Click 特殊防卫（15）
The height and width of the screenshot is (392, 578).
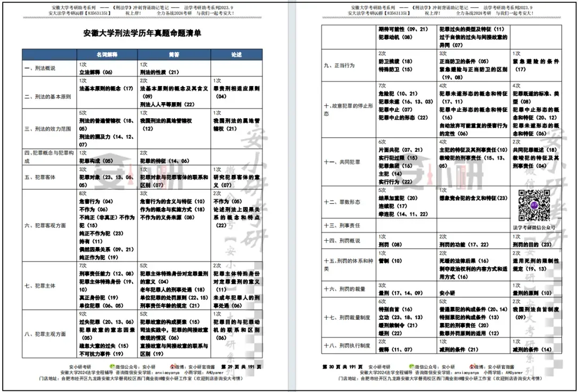tap(395, 70)
